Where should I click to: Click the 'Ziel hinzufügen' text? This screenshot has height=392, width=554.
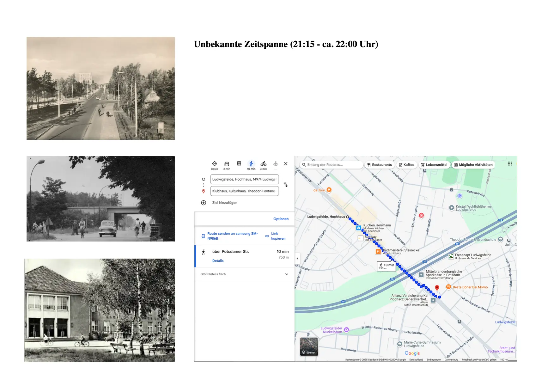[225, 203]
